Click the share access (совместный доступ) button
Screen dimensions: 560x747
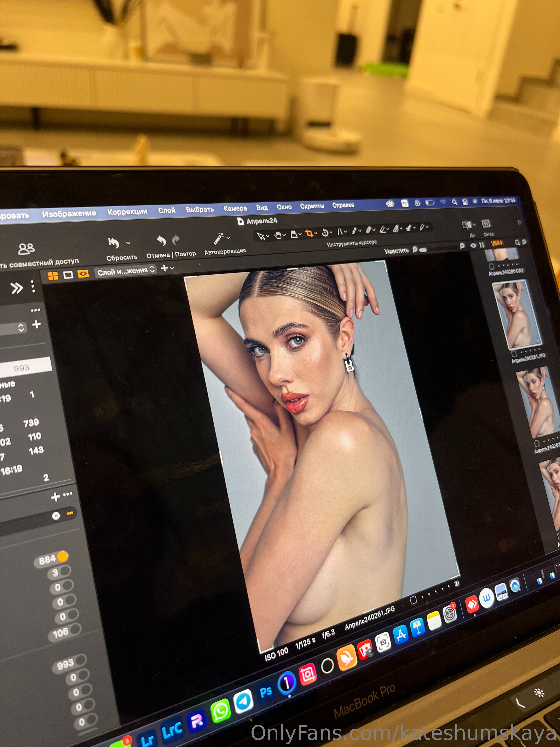(x=26, y=249)
